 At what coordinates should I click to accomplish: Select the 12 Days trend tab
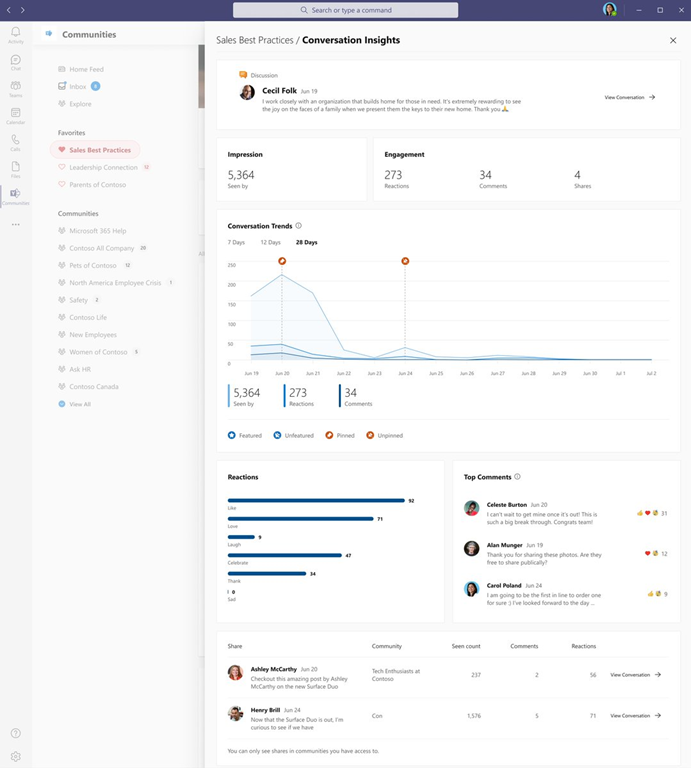coord(270,243)
